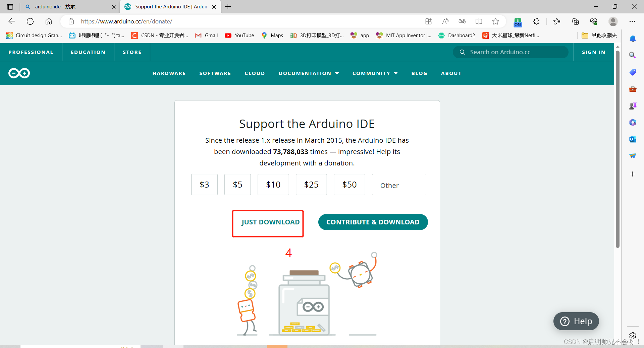The image size is (644, 348).
Task: Open sidebar settings gear icon
Action: pos(633,336)
